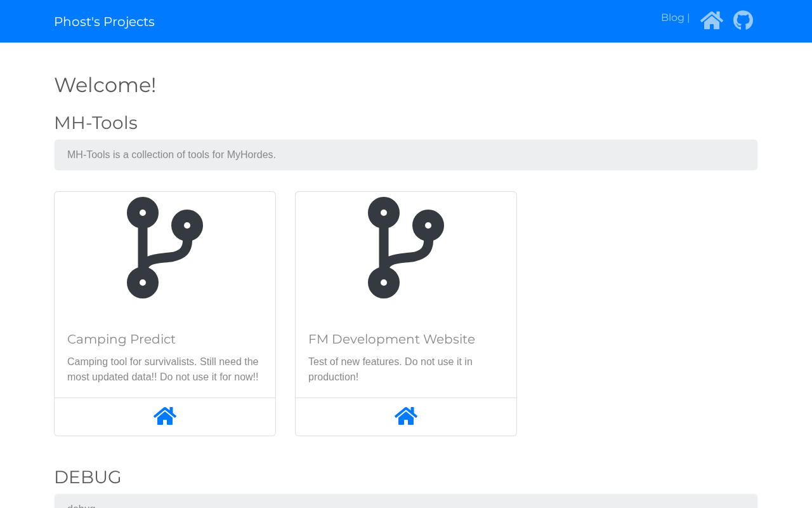Screen dimensions: 812x508
Task: Click the partially visible debug description box
Action: coord(406,502)
